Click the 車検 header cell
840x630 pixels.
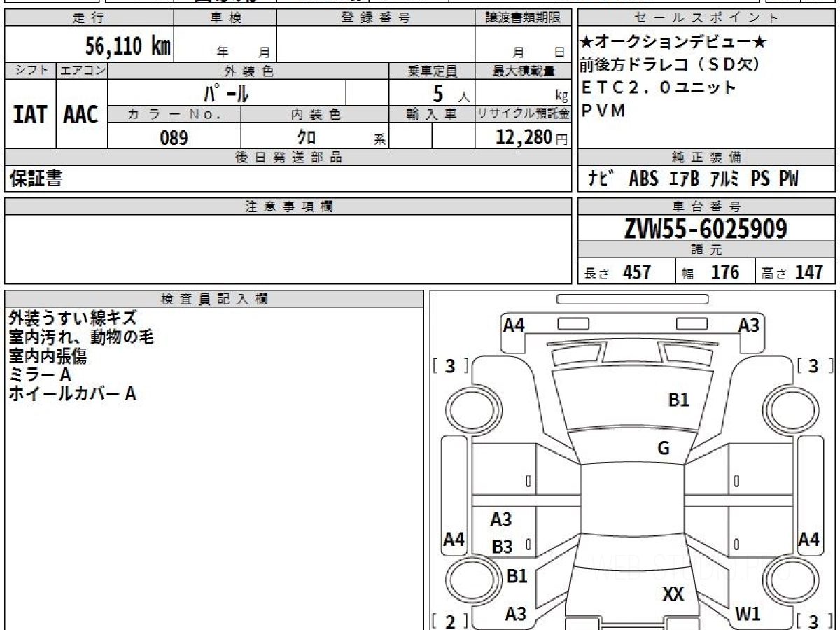(225, 18)
